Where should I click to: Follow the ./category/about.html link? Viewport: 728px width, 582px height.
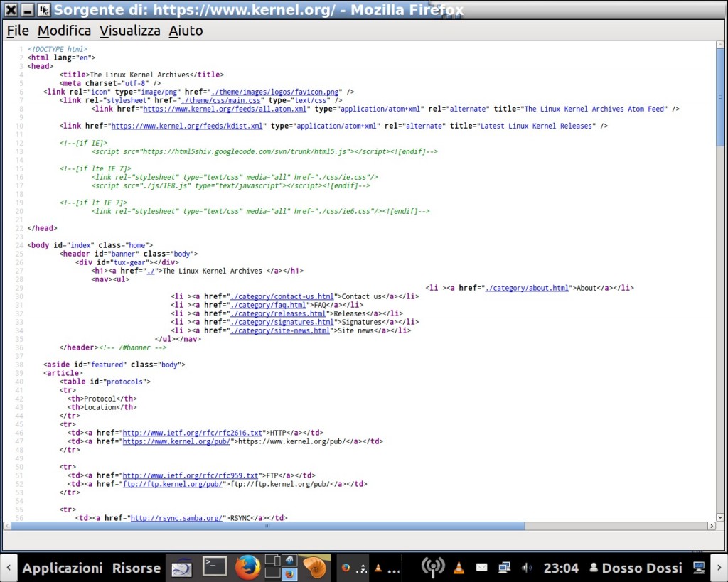pyautogui.click(x=527, y=289)
